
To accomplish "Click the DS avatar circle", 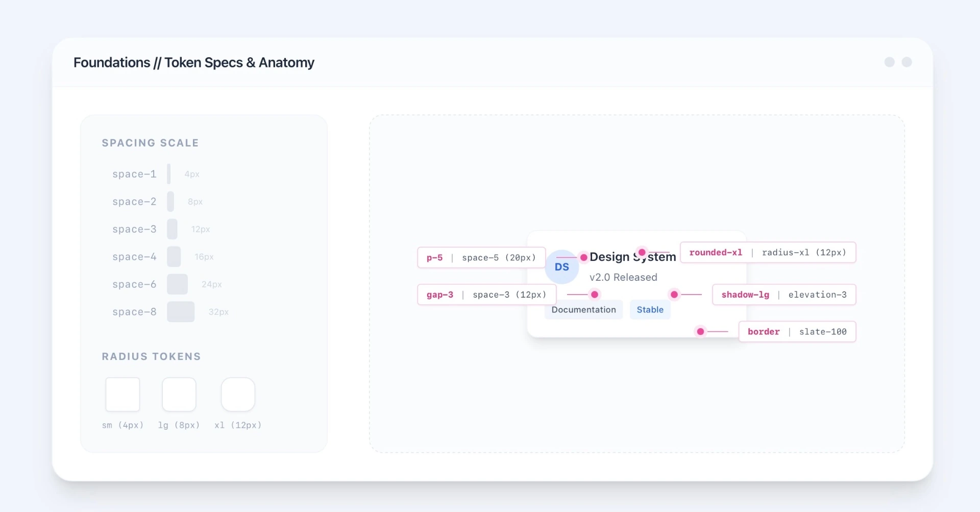I will point(561,267).
